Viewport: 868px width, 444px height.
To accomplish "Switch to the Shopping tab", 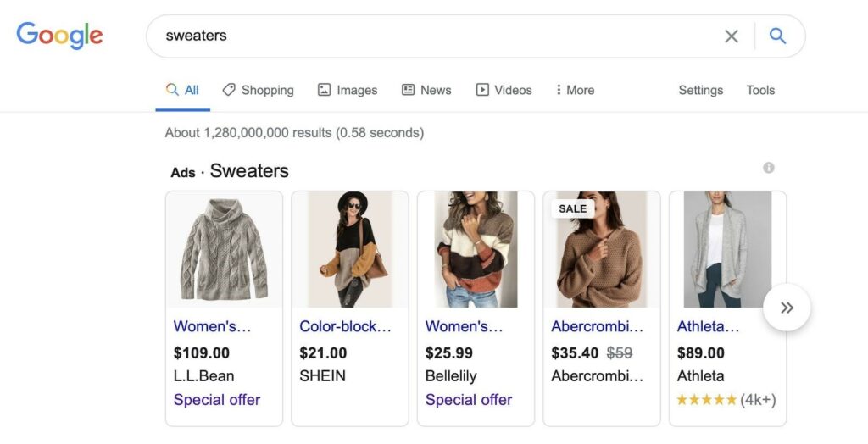I will point(258,90).
